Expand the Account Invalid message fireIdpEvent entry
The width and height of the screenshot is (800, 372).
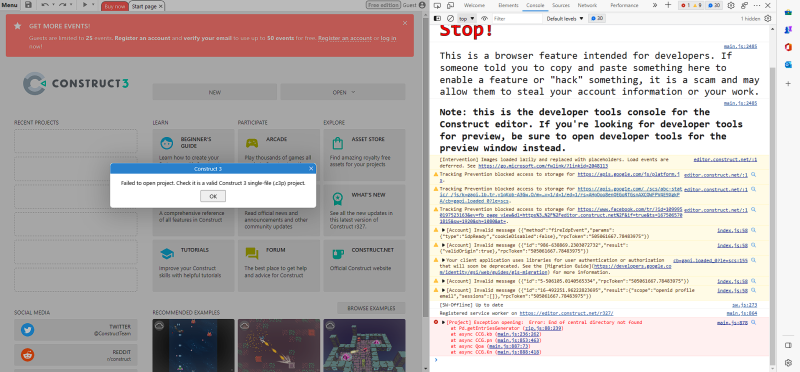pos(443,230)
